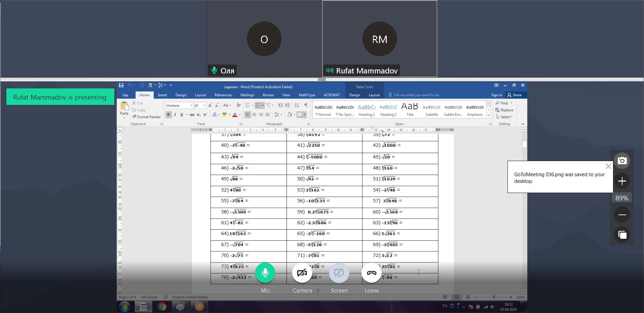Take a screenshot with the GoToMeeting camera icon
The image size is (644, 313).
pyautogui.click(x=622, y=161)
